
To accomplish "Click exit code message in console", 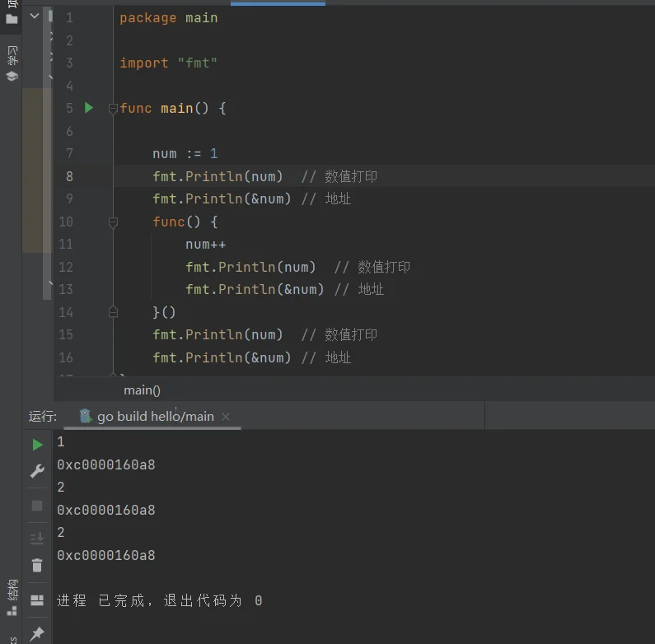I will click(160, 600).
